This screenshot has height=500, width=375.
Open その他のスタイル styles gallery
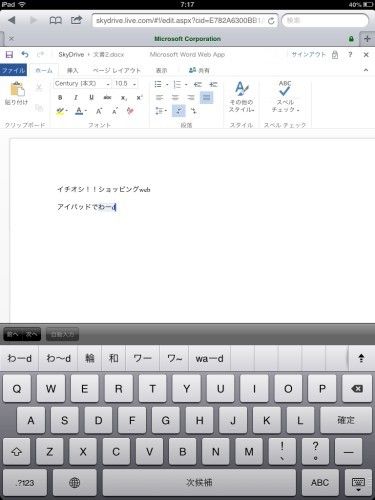tap(242, 97)
